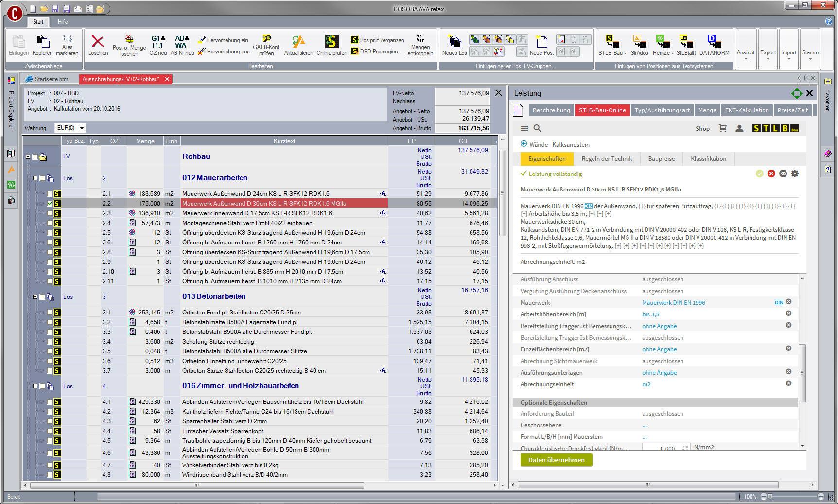This screenshot has width=838, height=504.
Task: Switch to Regeln der Technik tab
Action: [607, 159]
